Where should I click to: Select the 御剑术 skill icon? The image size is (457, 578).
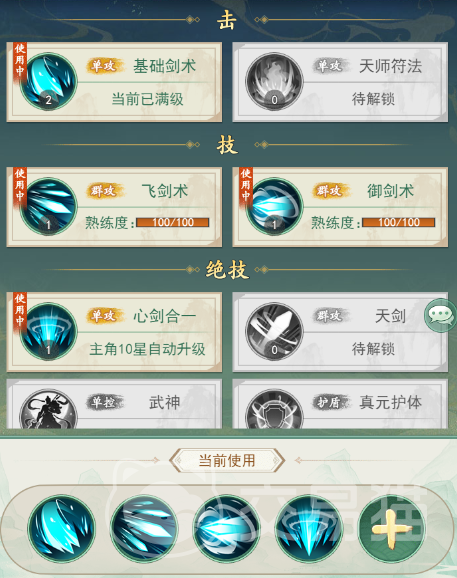pos(274,207)
